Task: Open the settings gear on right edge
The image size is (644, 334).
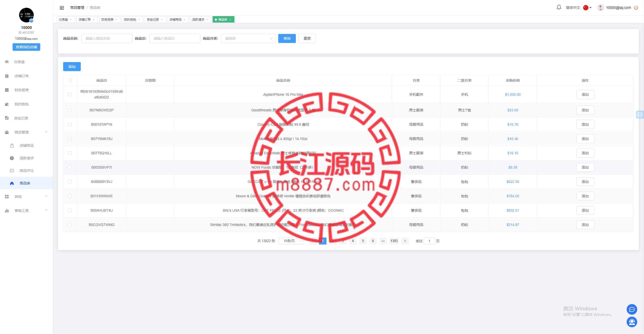Action: (640, 115)
